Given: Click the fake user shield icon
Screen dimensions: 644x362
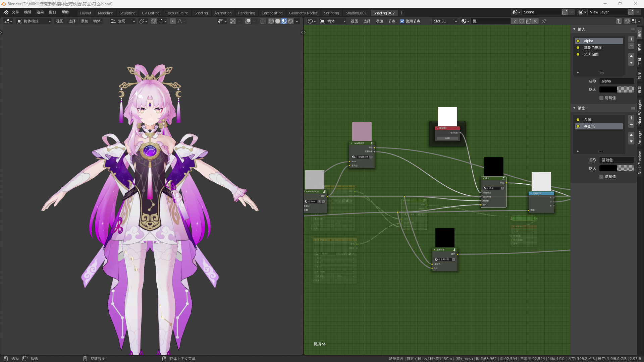Looking at the screenshot, I should pyautogui.click(x=522, y=21).
